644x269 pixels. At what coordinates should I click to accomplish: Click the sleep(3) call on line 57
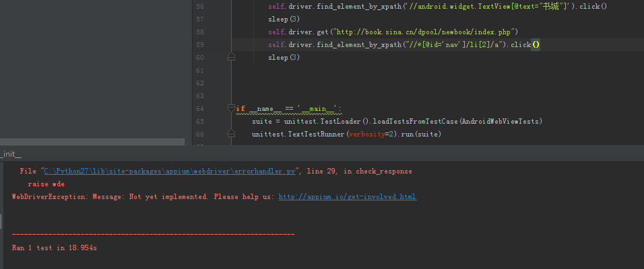(284, 20)
